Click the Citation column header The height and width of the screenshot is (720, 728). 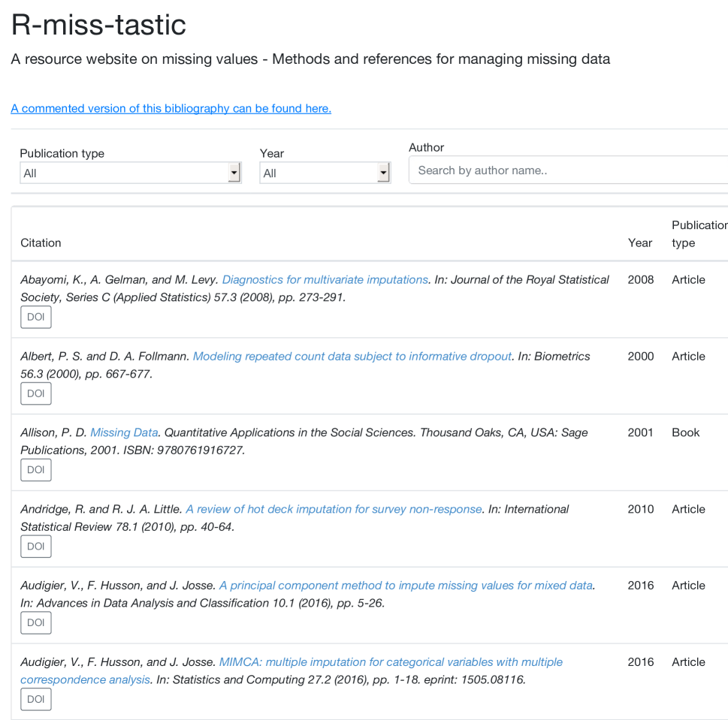coord(41,243)
